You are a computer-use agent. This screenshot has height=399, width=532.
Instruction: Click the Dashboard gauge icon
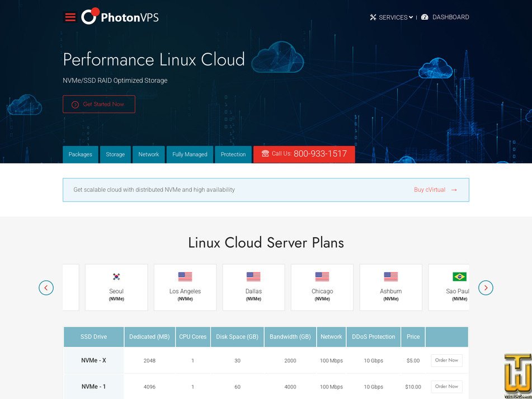(x=425, y=17)
